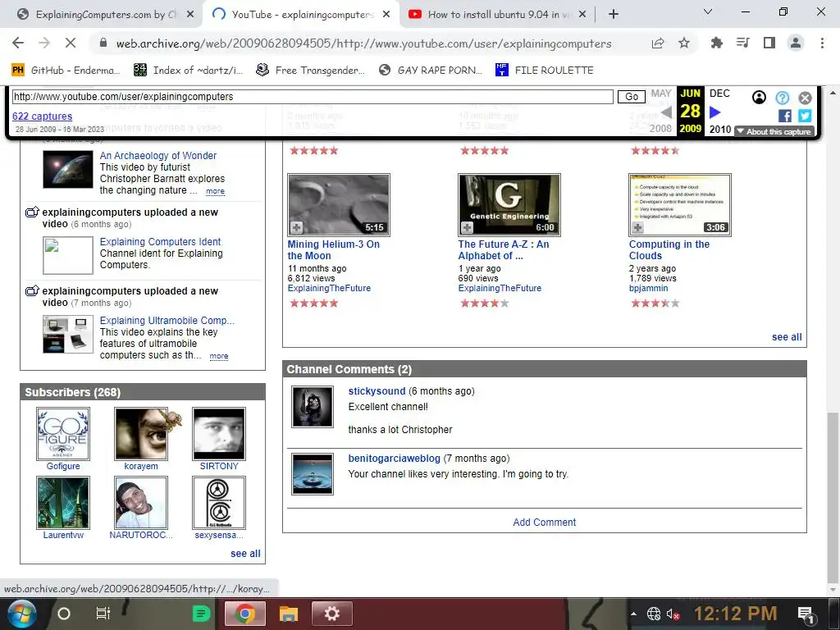Viewport: 840px width, 630px height.
Task: Show hidden system tray icons
Action: pyautogui.click(x=634, y=614)
